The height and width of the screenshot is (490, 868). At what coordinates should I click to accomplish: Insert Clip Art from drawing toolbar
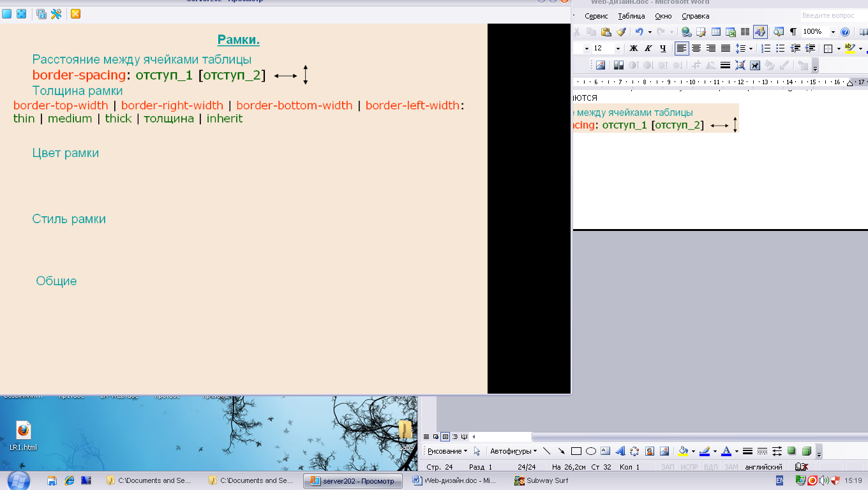pyautogui.click(x=650, y=451)
